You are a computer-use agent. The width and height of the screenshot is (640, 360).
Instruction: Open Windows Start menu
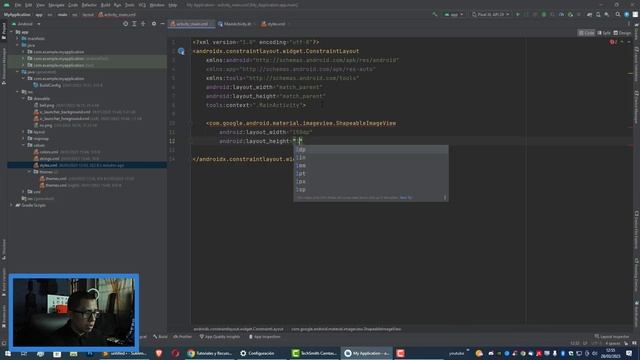[7, 353]
